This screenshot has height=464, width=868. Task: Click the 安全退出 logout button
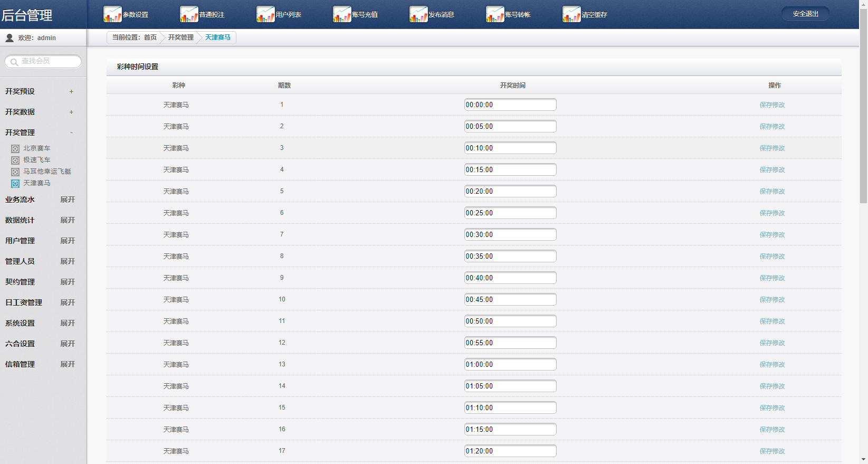[x=805, y=14]
